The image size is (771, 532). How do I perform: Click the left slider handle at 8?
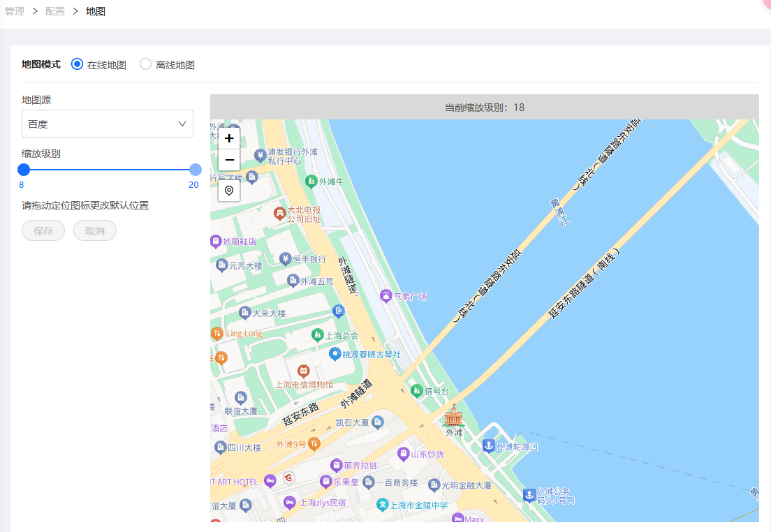[24, 170]
